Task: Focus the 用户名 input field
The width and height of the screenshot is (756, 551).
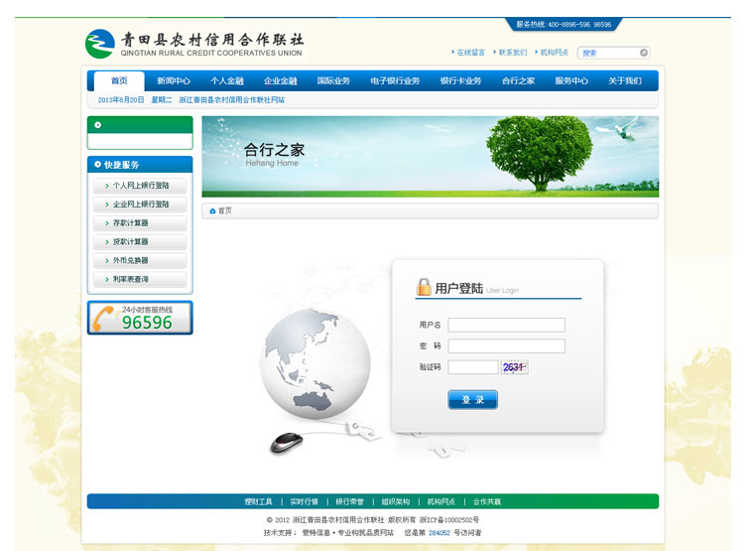Action: [506, 325]
